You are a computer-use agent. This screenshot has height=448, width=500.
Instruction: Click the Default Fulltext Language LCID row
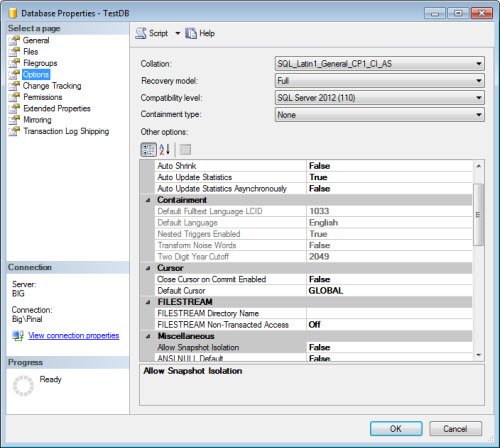point(313,211)
